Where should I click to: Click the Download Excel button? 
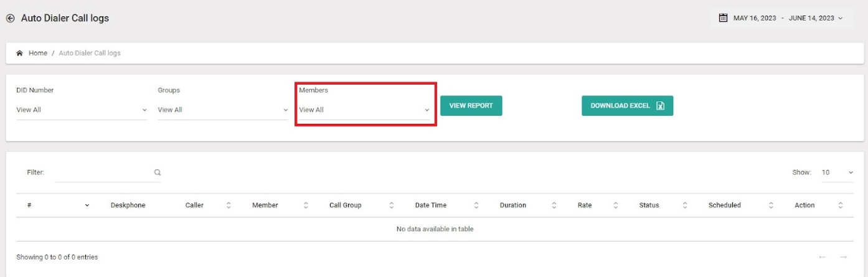coord(628,106)
